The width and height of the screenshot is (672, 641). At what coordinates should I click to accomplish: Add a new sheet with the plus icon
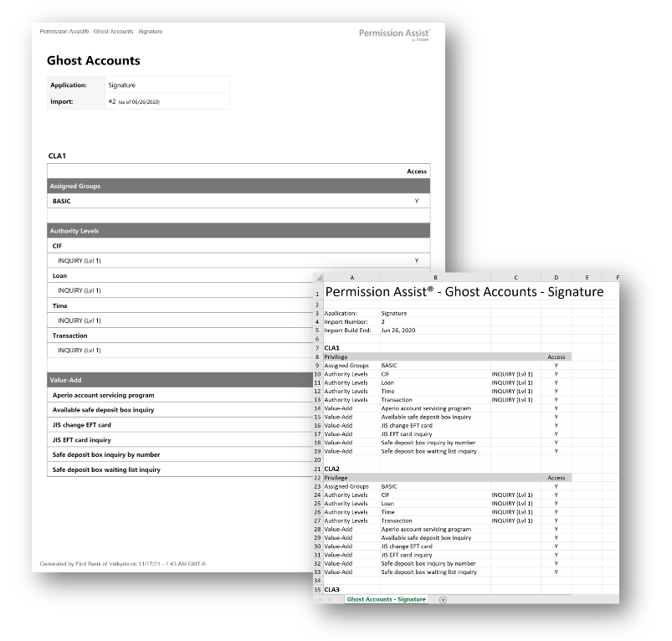pyautogui.click(x=443, y=599)
